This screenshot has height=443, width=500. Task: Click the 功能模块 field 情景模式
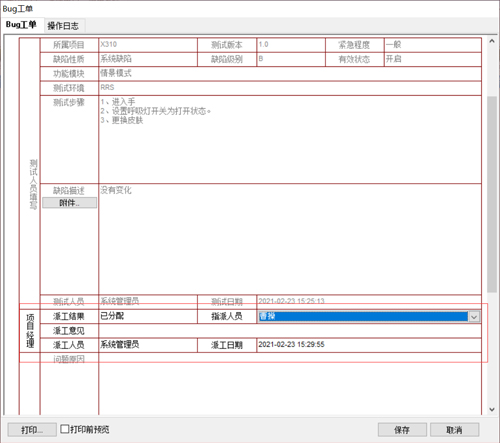tap(290, 74)
